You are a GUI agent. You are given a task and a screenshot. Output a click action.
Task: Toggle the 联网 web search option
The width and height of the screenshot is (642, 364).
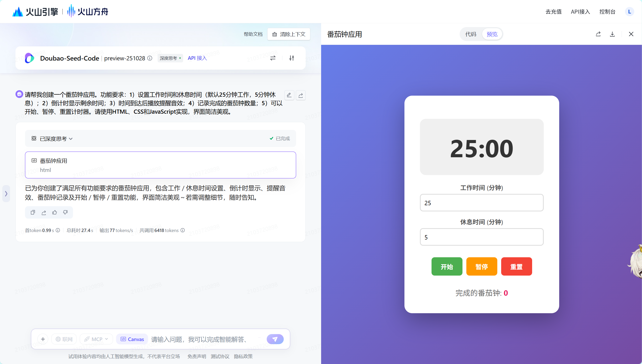64,339
